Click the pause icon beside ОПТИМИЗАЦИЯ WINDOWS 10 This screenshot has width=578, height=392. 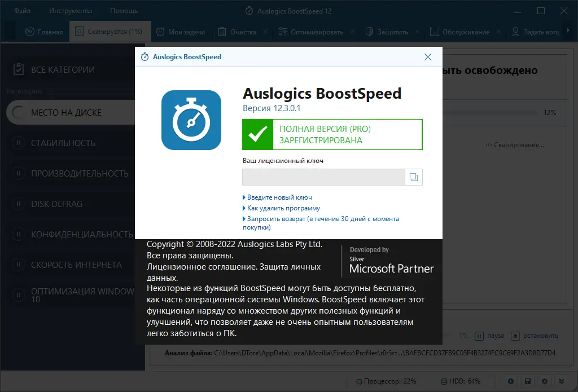pos(18,295)
